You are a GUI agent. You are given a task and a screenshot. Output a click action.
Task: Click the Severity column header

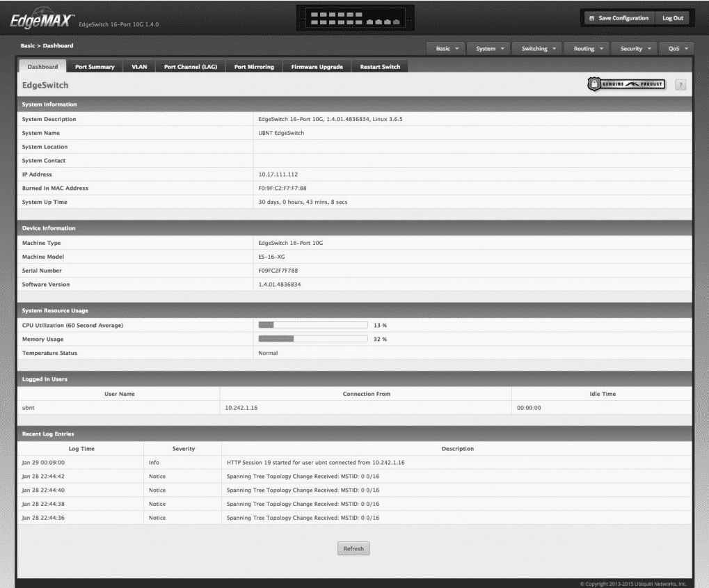pos(184,449)
